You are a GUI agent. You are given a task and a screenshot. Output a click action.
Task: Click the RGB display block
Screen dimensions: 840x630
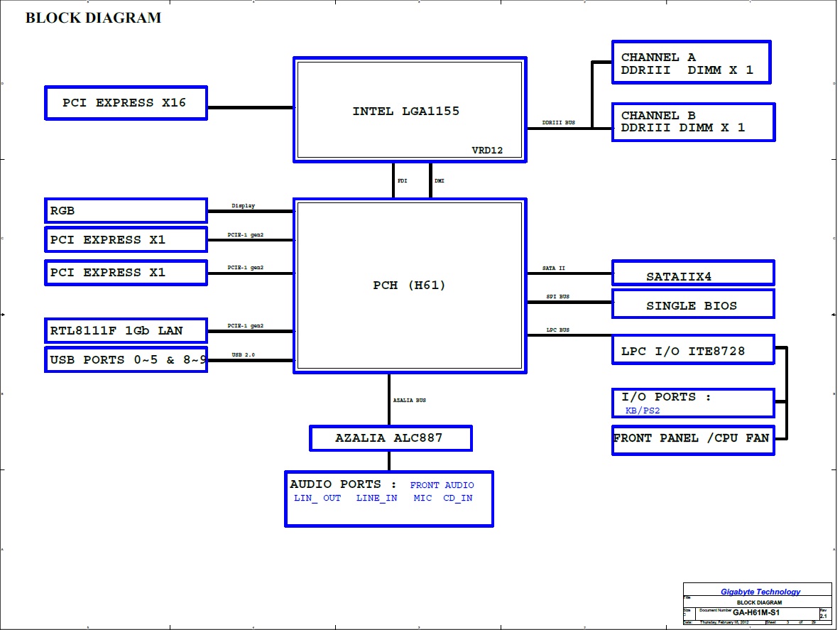(126, 211)
